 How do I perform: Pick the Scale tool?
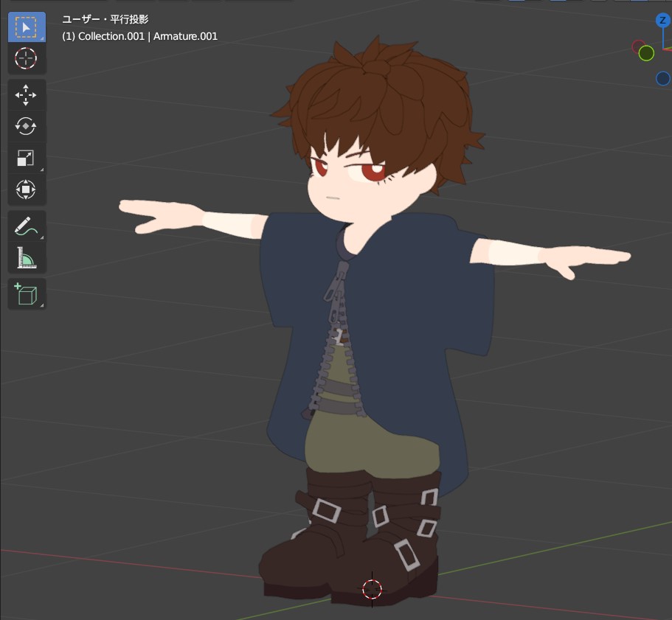[27, 158]
